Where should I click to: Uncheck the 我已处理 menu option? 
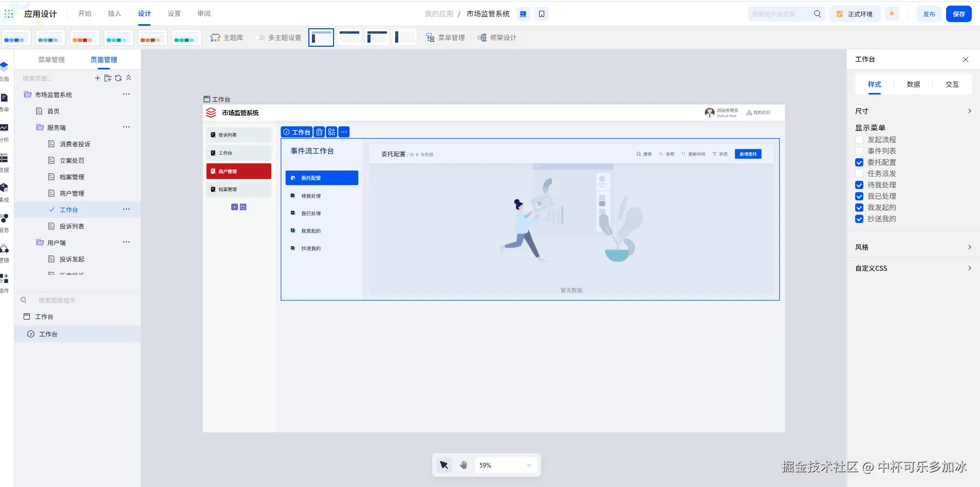[859, 196]
